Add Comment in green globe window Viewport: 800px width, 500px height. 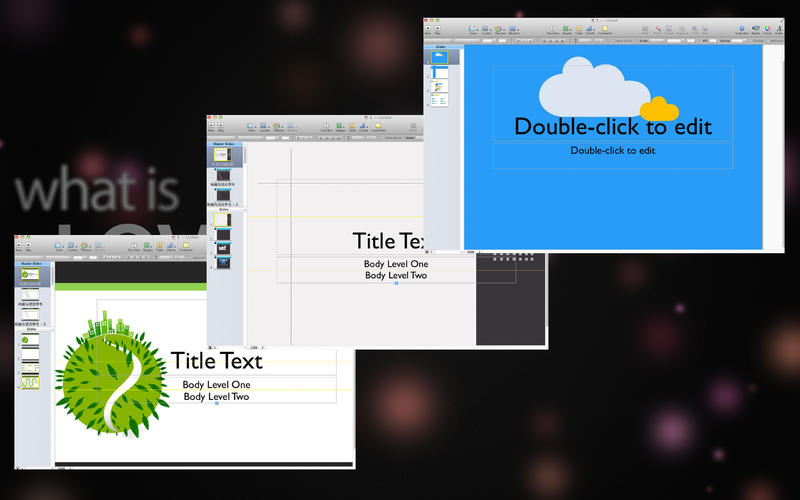coord(186,247)
